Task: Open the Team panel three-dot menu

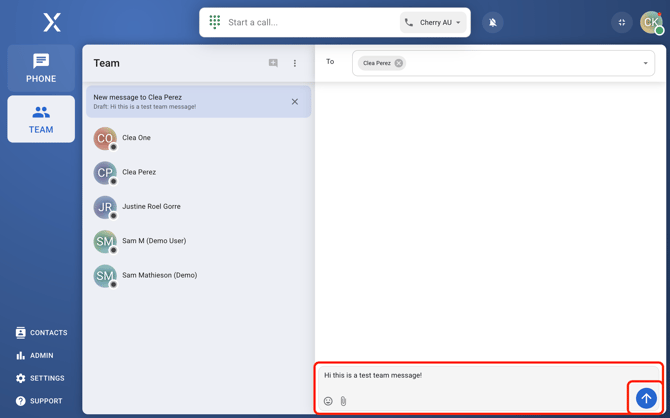Action: coord(295,63)
